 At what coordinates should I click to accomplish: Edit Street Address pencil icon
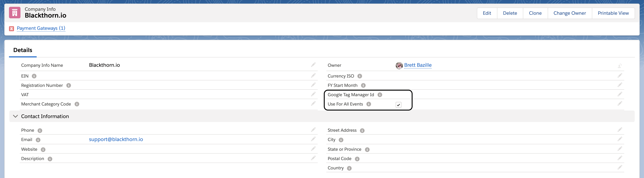[620, 130]
